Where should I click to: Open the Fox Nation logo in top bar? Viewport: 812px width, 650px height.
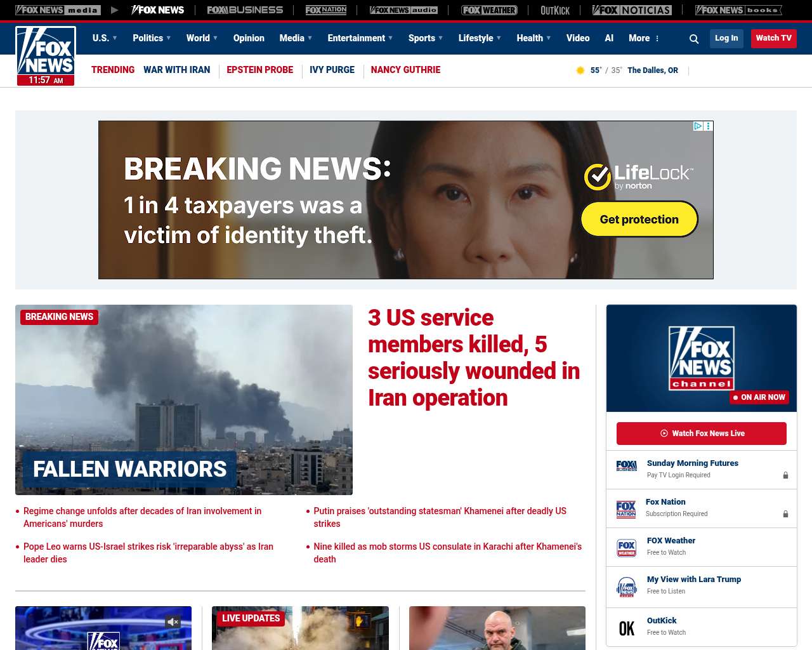326,10
